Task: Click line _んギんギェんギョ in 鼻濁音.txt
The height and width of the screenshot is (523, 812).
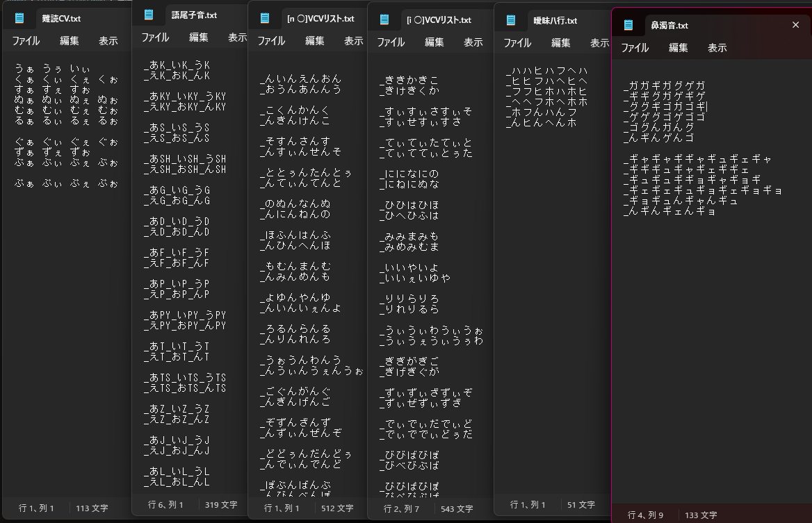Action: [669, 211]
